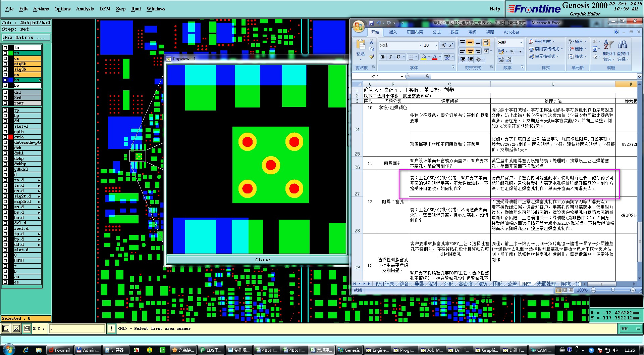644x355 pixels.
Task: Open Sort and Filter in Excel
Action: [x=608, y=51]
